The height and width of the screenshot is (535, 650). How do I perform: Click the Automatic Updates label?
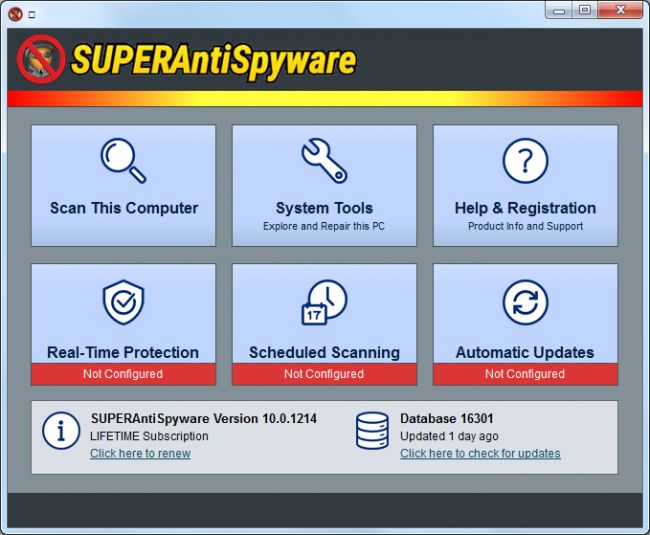(525, 353)
